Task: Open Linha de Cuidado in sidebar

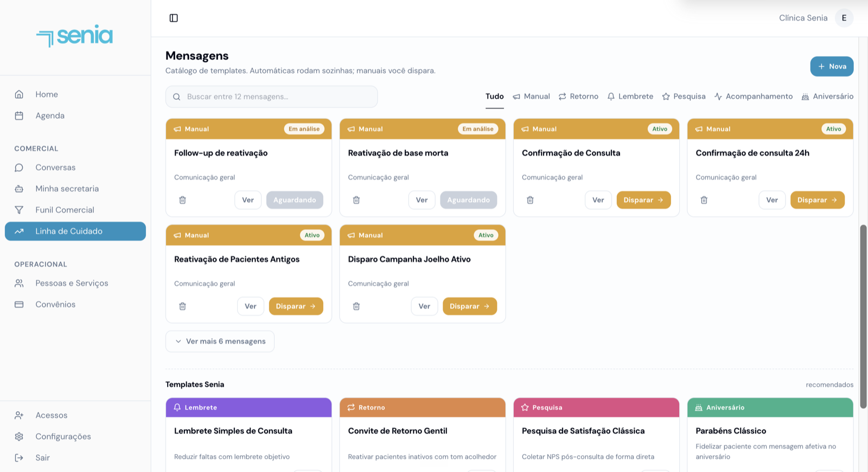Action: [75, 231]
